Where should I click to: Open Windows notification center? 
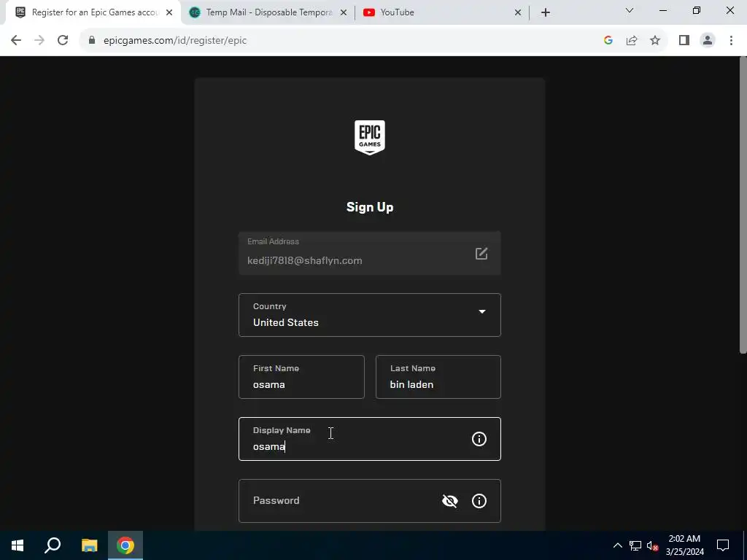point(723,545)
